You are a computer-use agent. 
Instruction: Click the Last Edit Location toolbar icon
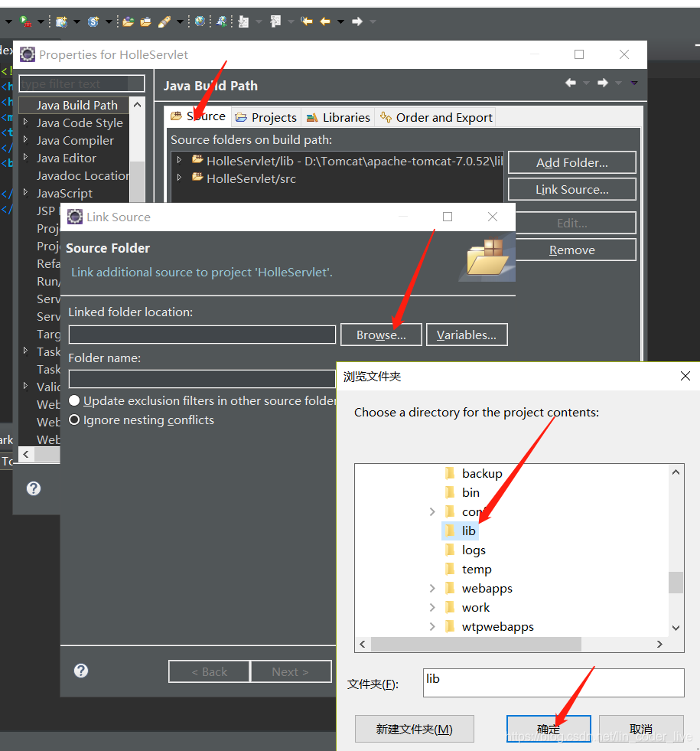tap(306, 21)
